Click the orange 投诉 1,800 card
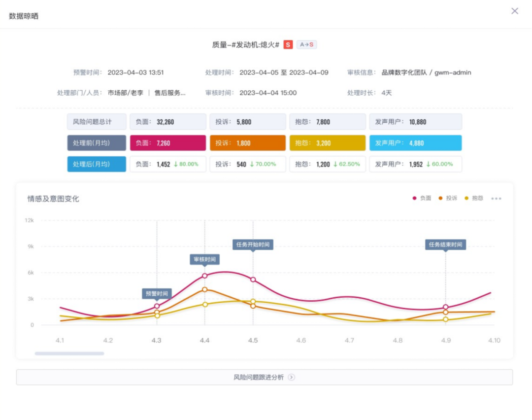 (x=248, y=143)
